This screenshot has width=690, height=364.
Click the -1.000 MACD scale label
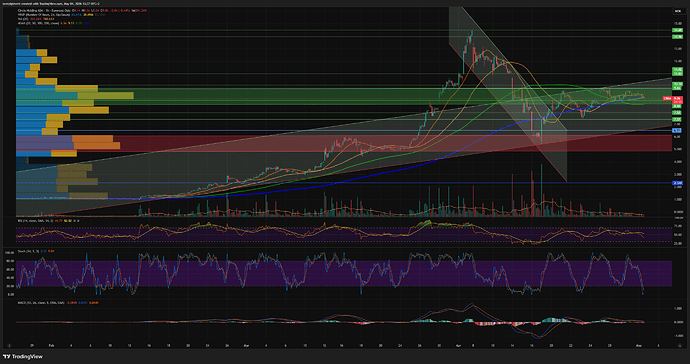[678, 335]
